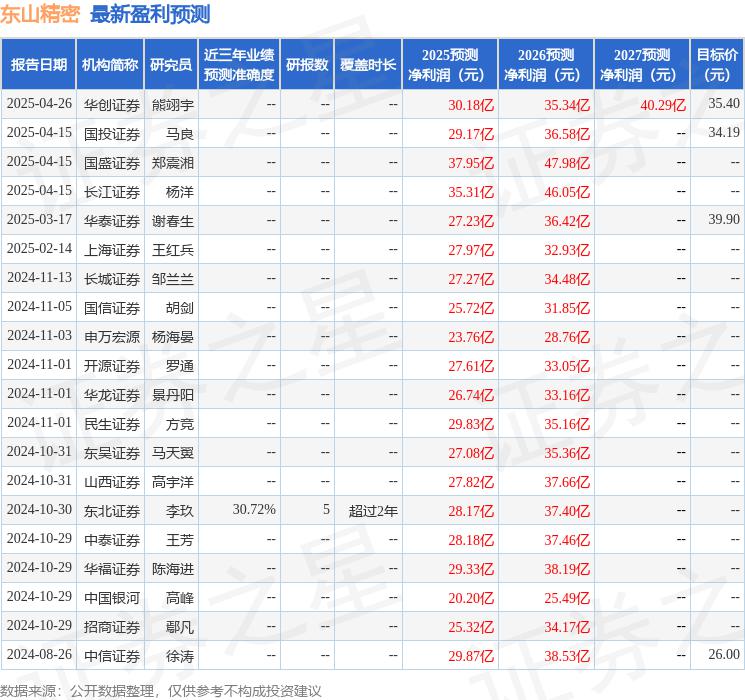Select the date 2024-10-30
This screenshot has width=745, height=700.
[x=39, y=509]
